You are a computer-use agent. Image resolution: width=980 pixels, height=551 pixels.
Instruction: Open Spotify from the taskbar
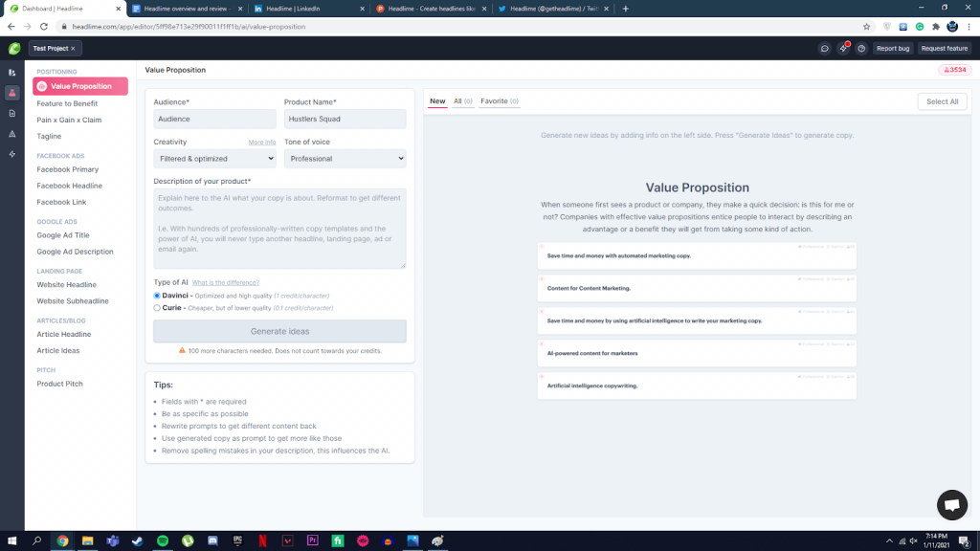click(x=163, y=540)
